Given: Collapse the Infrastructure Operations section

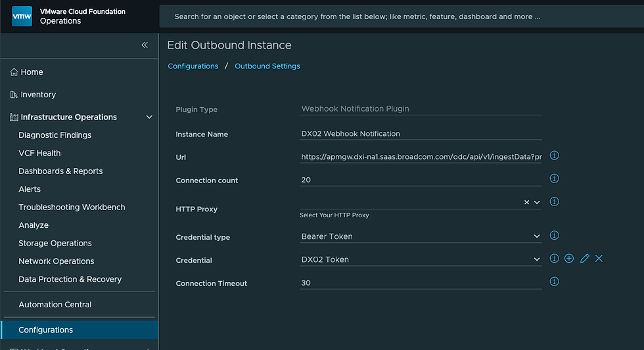Looking at the screenshot, I should [x=149, y=118].
